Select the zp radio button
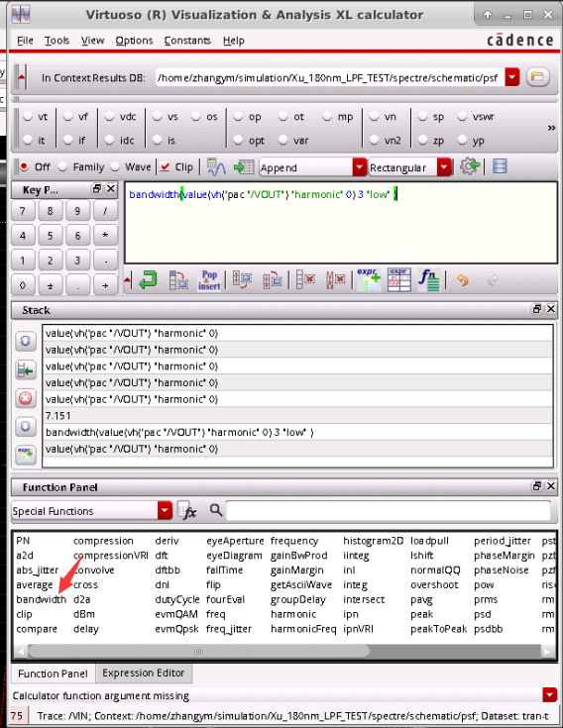The width and height of the screenshot is (563, 728). (423, 140)
